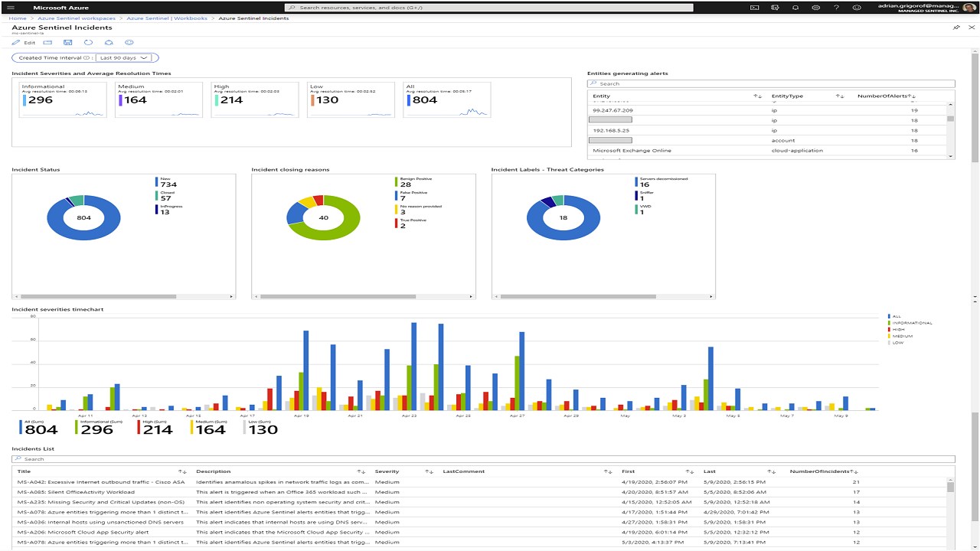Sort Incidents List by Severity column
The height and width of the screenshot is (551, 980).
click(430, 471)
